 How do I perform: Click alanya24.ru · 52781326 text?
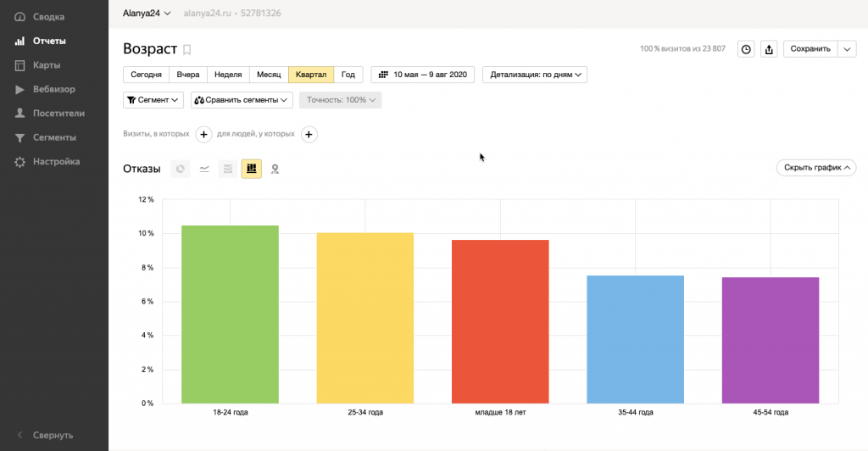pos(232,14)
